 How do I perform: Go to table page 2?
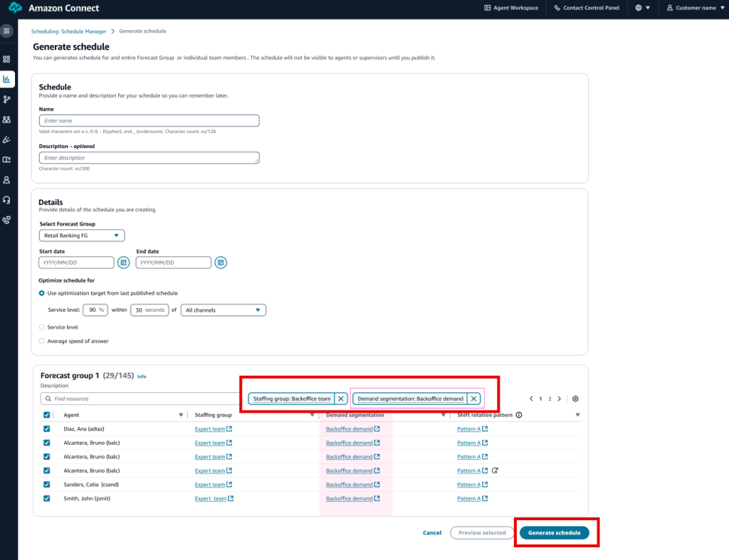(x=550, y=398)
